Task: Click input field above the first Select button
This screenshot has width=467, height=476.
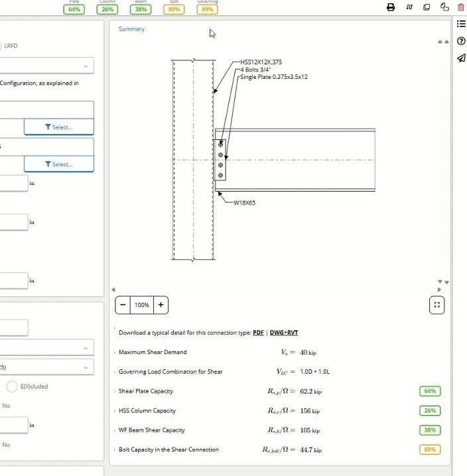Action: click(47, 110)
